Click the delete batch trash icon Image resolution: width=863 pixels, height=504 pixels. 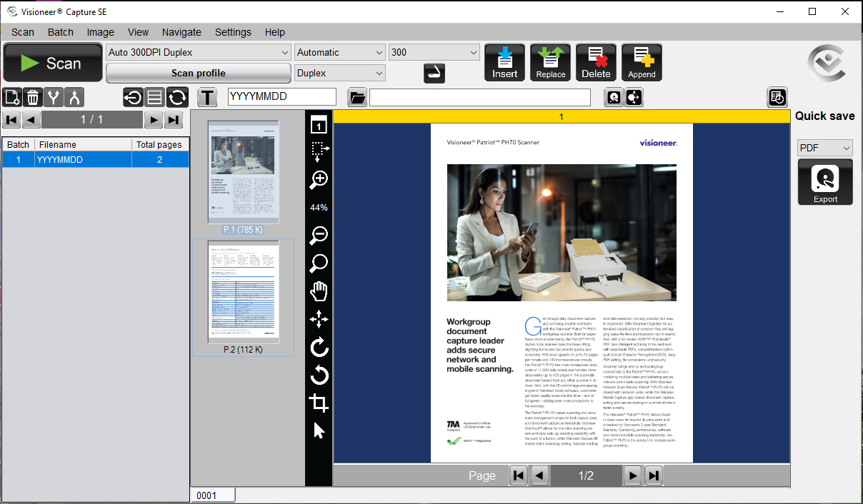[31, 97]
